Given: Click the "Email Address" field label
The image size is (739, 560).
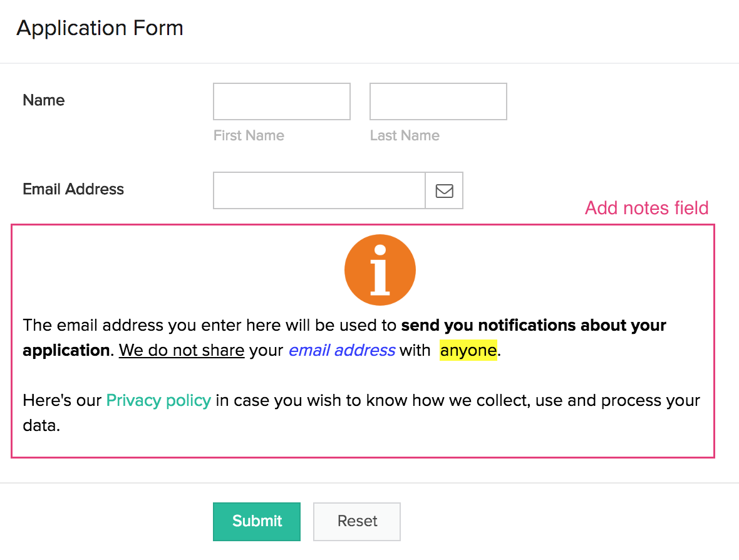Looking at the screenshot, I should [73, 189].
